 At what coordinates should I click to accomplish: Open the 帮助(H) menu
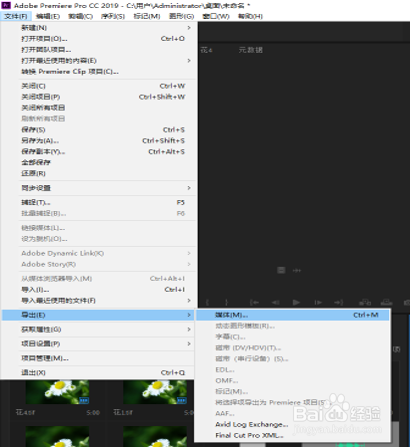250,16
